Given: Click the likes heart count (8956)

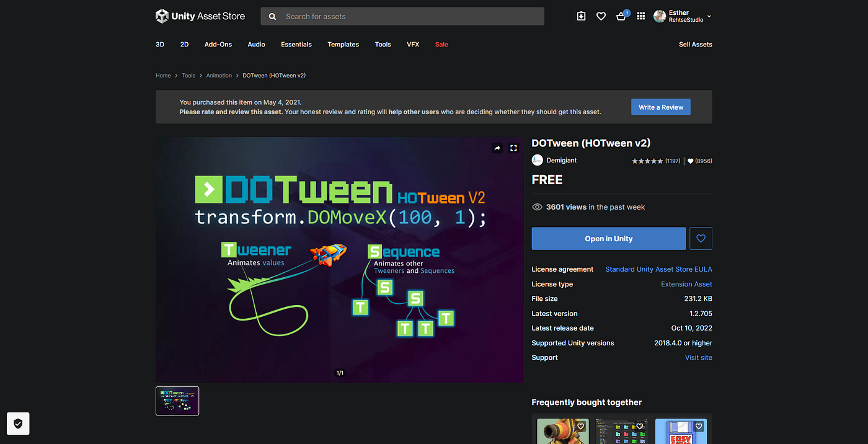Looking at the screenshot, I should tap(699, 161).
